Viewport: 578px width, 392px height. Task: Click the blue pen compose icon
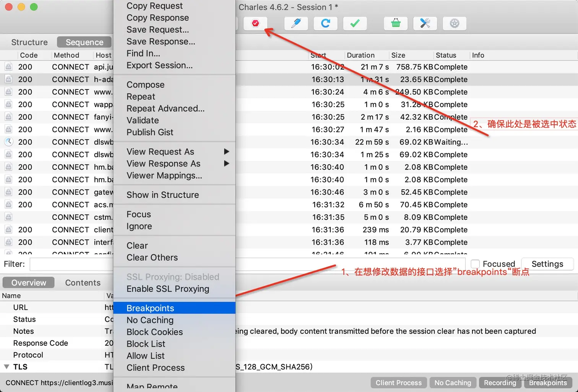pos(296,23)
